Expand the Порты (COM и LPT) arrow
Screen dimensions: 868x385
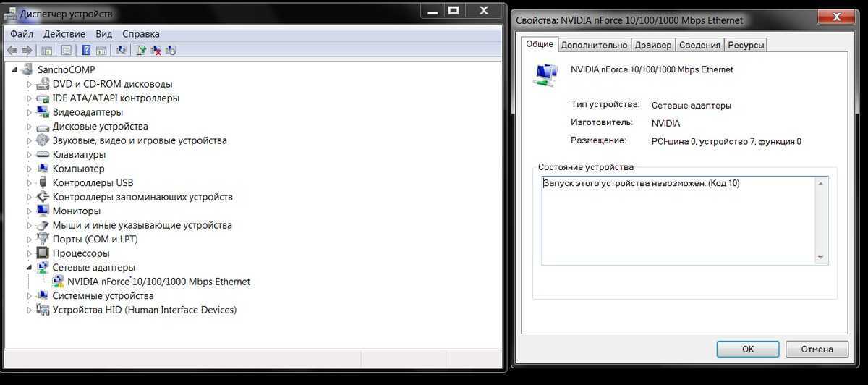(30, 239)
